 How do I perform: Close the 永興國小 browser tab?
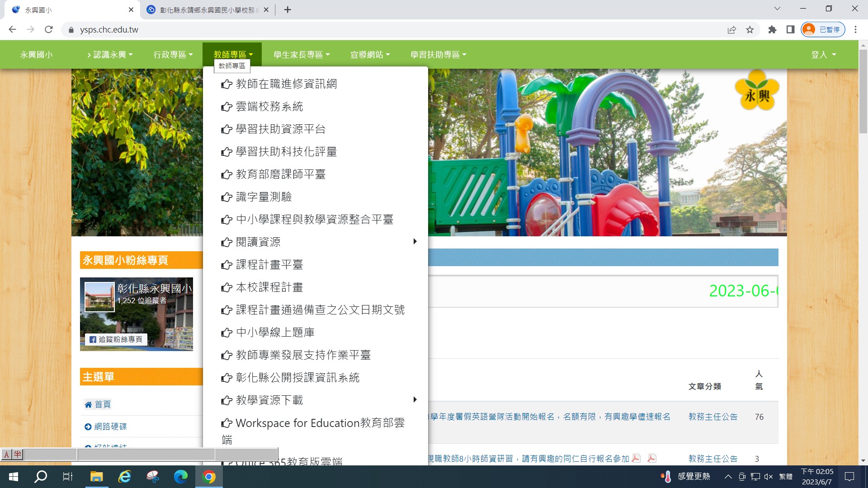(131, 9)
